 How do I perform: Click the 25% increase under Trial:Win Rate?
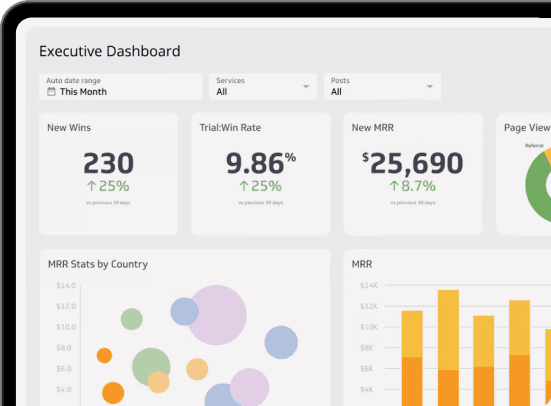point(260,186)
